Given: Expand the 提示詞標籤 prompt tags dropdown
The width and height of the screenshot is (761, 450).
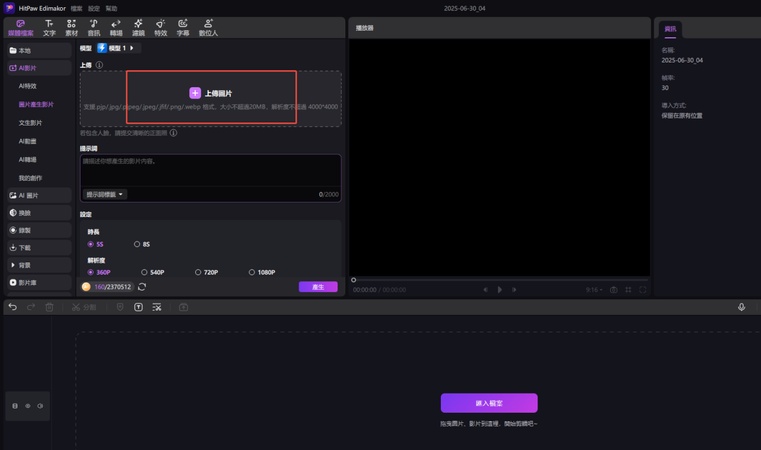Looking at the screenshot, I should click(x=105, y=194).
